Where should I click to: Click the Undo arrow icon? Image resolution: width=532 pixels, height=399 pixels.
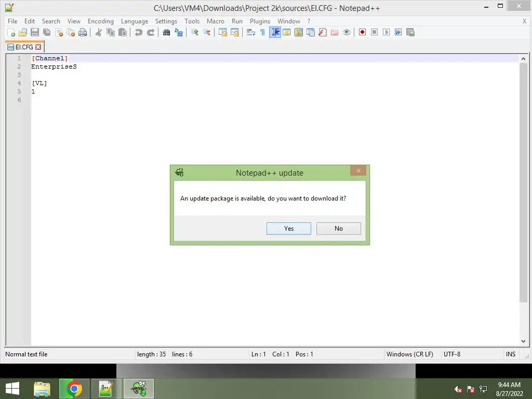(138, 32)
